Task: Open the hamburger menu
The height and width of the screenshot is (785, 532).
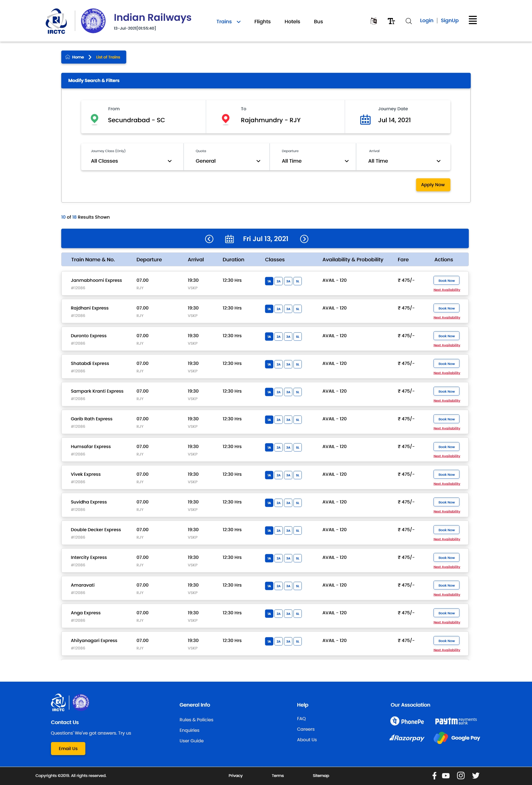Action: pyautogui.click(x=472, y=20)
